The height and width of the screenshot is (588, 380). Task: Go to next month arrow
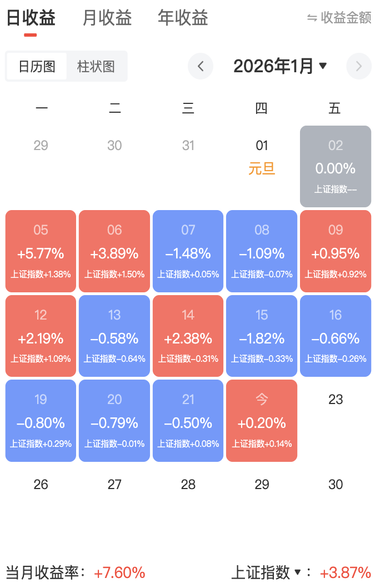coord(358,67)
